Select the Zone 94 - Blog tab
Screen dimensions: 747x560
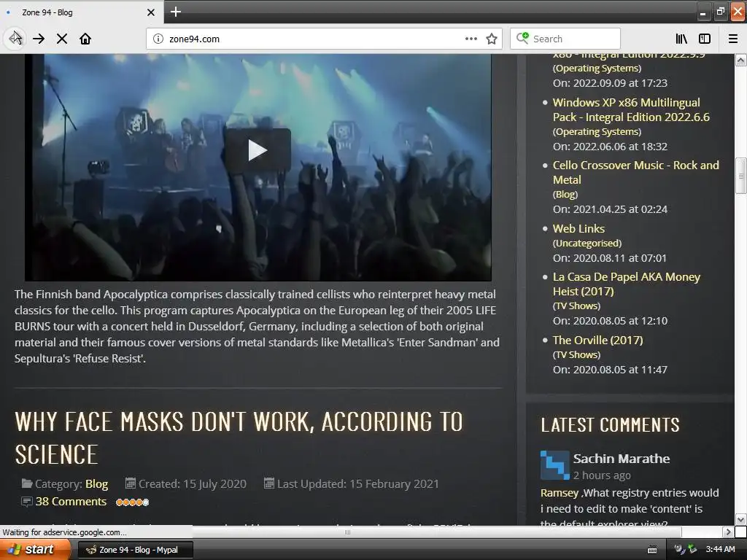pyautogui.click(x=82, y=12)
